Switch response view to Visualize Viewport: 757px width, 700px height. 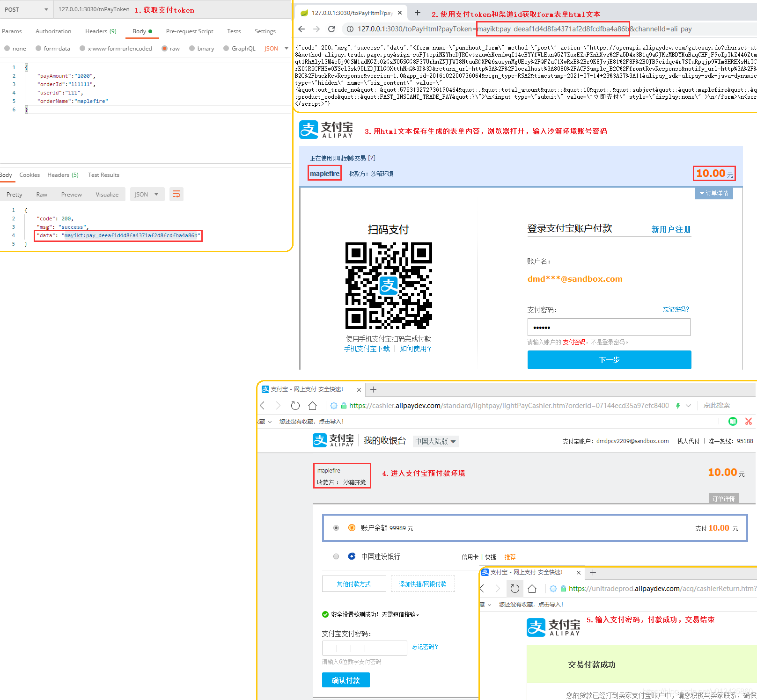tap(107, 195)
